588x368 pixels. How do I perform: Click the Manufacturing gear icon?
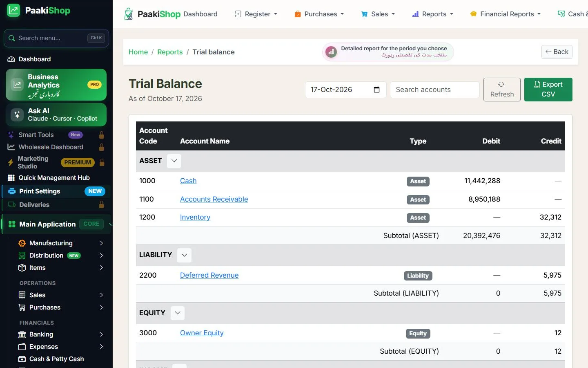tap(22, 243)
